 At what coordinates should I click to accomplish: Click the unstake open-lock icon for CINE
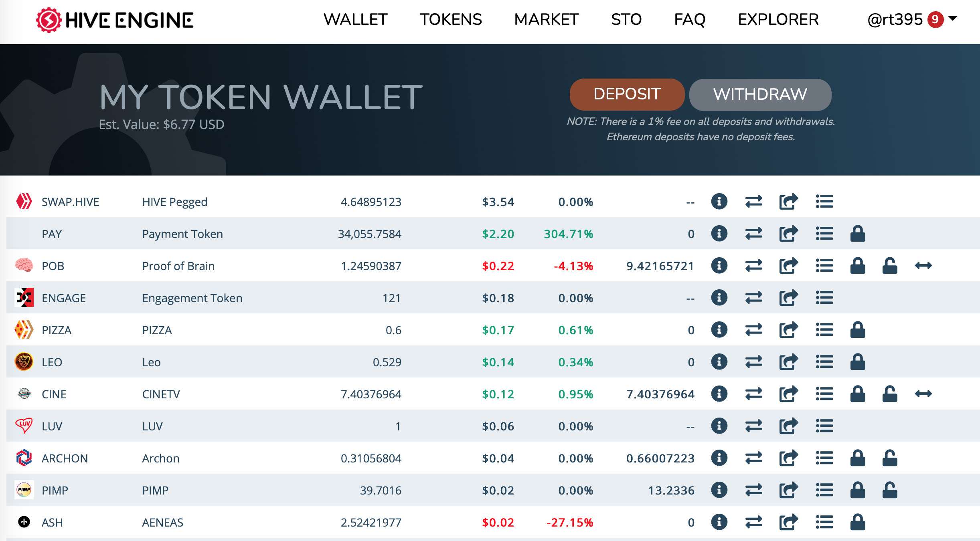coord(890,394)
